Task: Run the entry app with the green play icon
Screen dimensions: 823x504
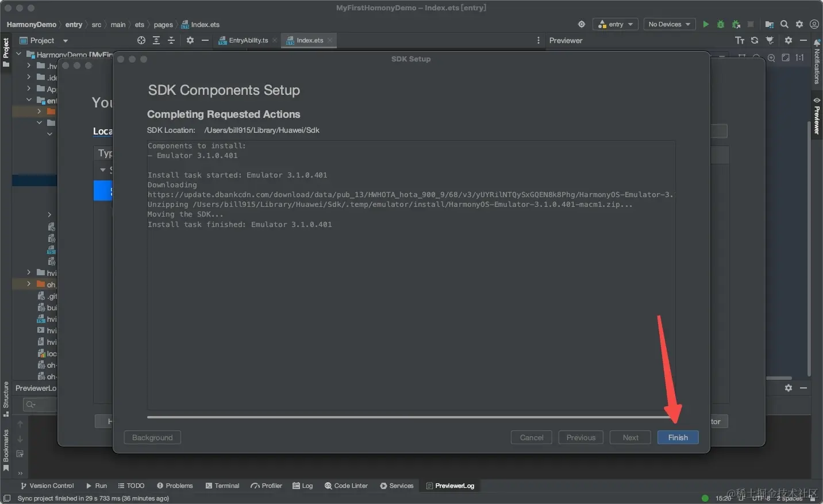Action: point(706,24)
